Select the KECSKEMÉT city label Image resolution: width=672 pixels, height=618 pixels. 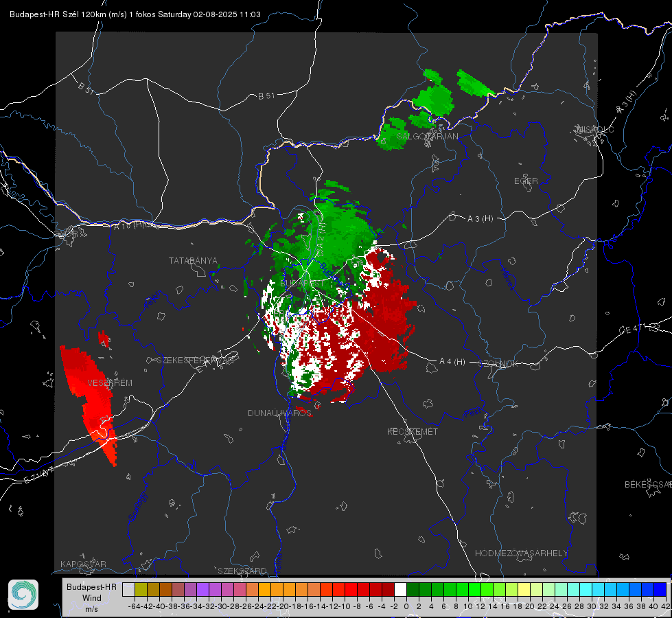pos(413,431)
